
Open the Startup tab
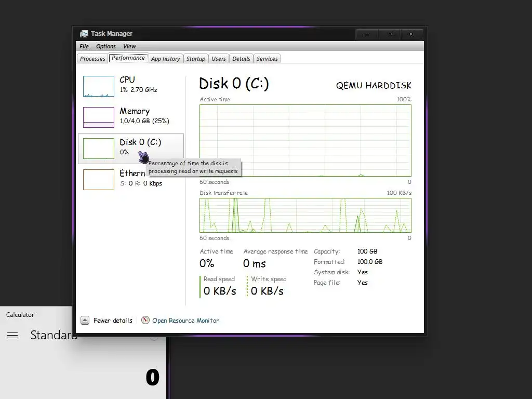196,59
